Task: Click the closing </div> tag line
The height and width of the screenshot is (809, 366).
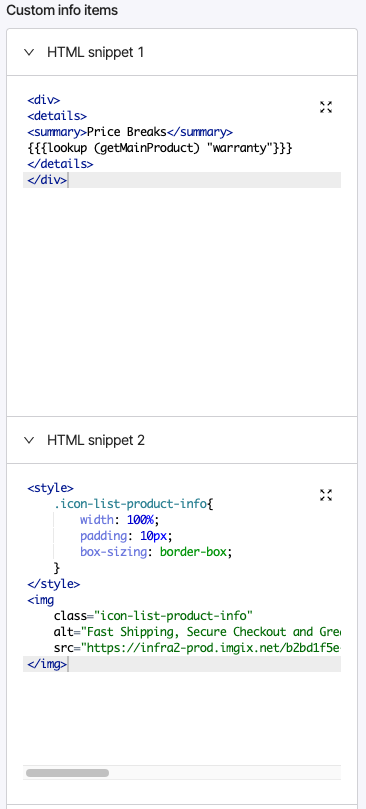Action: tap(182, 180)
